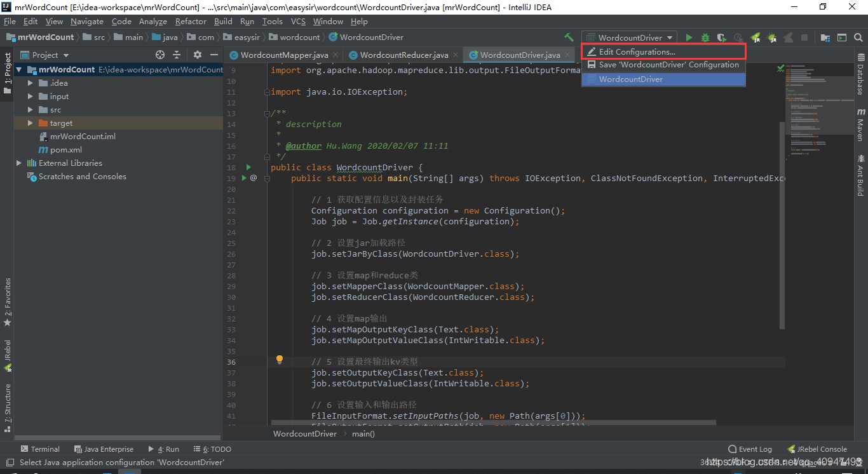
Task: Open the Terminal tool window
Action: [x=39, y=449]
